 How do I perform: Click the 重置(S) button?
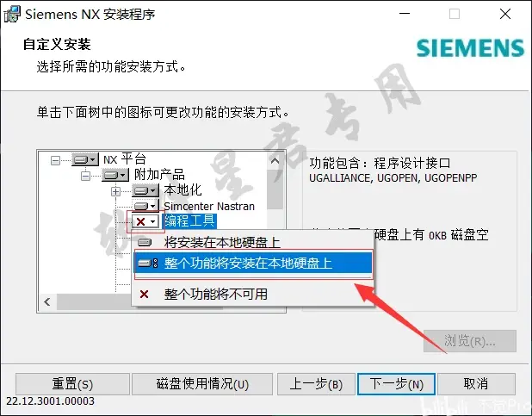72,384
